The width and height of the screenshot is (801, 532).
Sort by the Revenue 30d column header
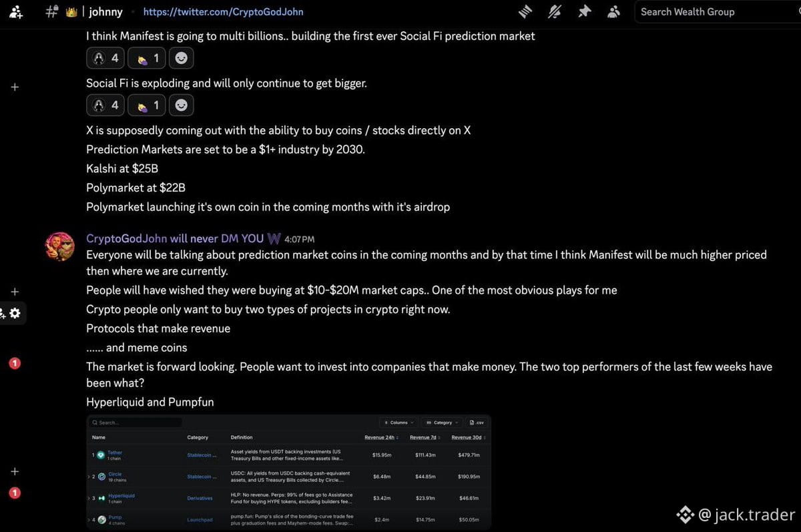[x=468, y=437]
